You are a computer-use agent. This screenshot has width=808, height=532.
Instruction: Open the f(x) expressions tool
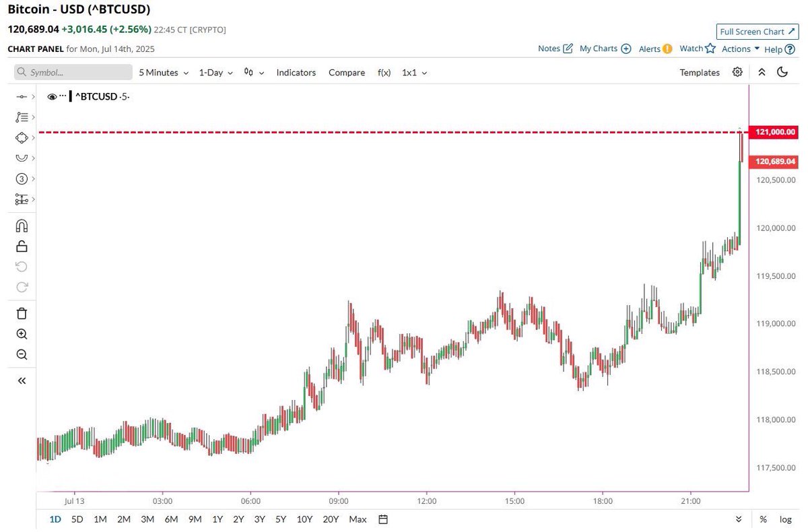384,72
